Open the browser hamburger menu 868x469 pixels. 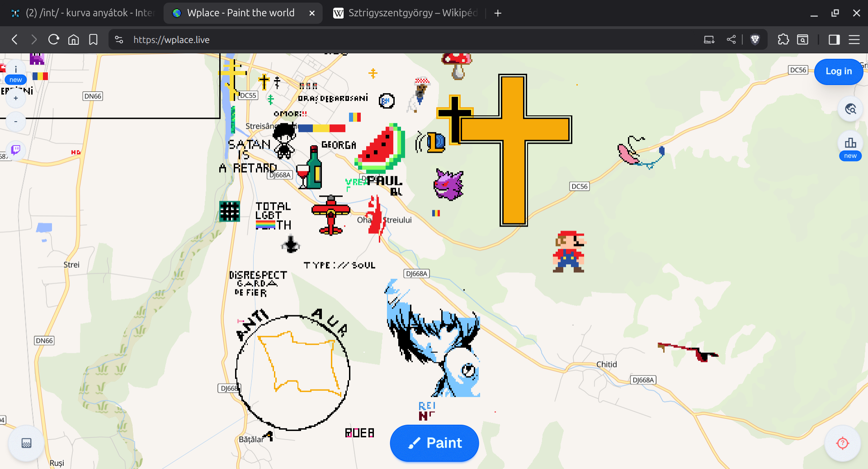click(x=854, y=40)
